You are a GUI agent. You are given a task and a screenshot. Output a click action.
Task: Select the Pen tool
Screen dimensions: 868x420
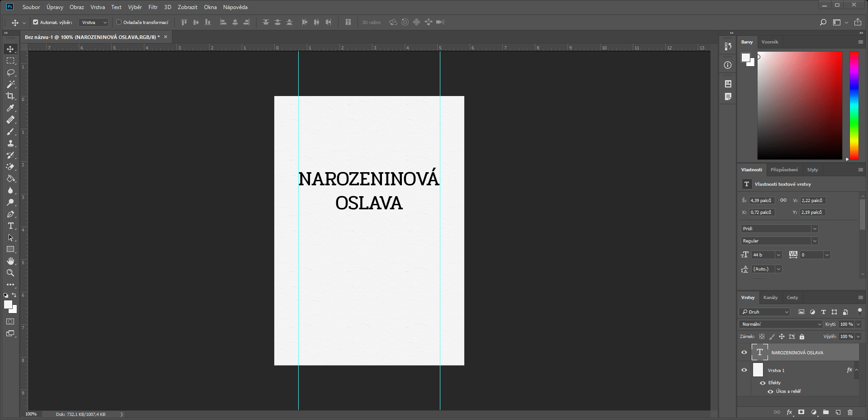[x=10, y=214]
